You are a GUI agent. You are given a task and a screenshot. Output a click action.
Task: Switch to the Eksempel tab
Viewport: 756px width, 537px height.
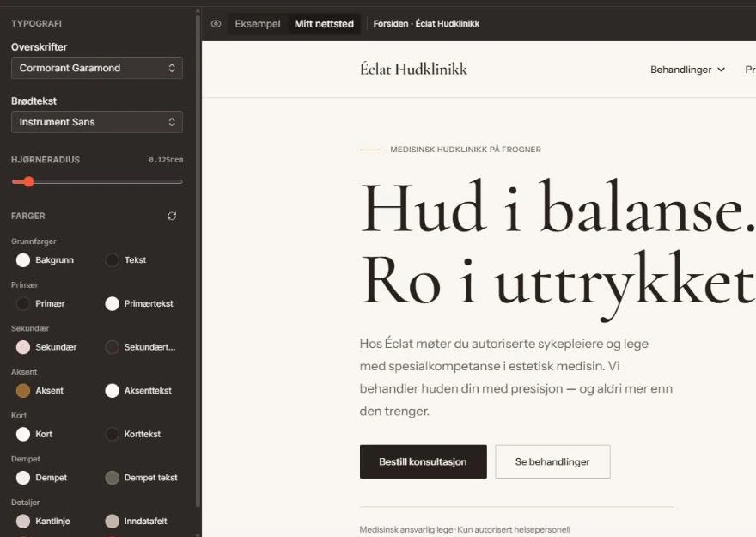tap(258, 23)
